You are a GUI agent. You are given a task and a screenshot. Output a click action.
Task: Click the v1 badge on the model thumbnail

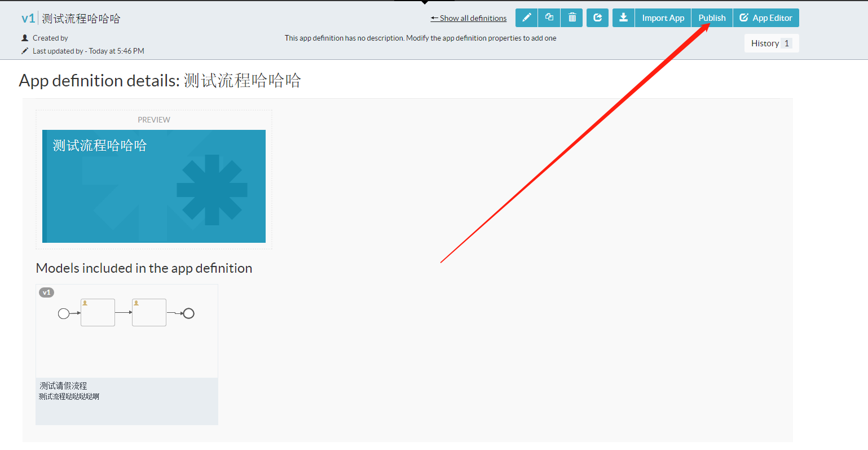(47, 292)
